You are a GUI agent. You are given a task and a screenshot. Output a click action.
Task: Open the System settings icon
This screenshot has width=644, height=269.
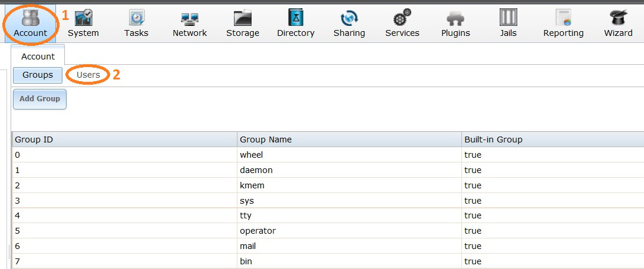pyautogui.click(x=83, y=18)
